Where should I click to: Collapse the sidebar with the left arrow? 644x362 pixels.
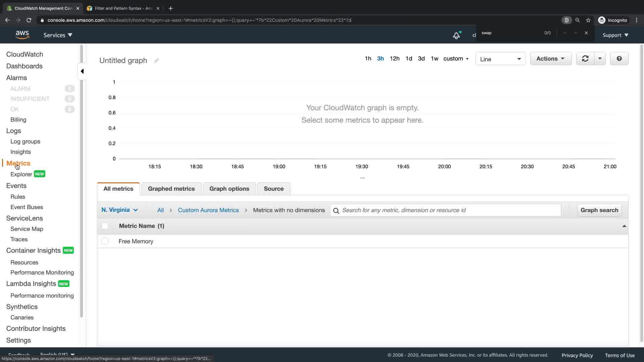click(82, 71)
